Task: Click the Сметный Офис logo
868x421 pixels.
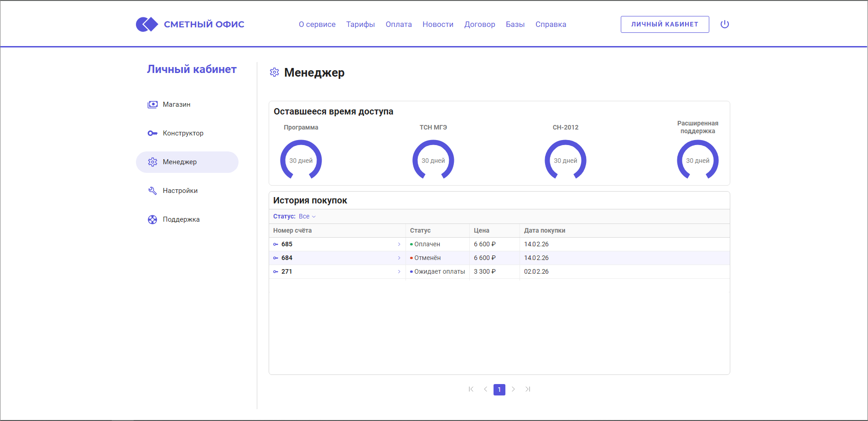Action: [190, 24]
